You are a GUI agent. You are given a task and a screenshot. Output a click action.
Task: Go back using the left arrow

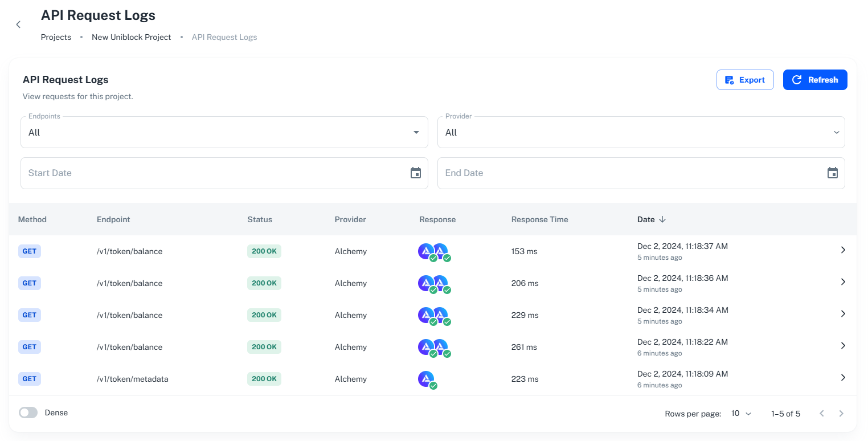click(18, 24)
